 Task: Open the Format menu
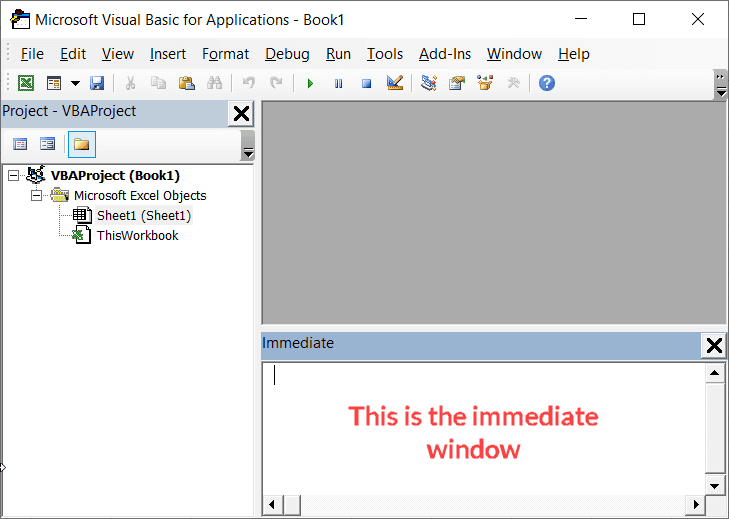pyautogui.click(x=225, y=54)
